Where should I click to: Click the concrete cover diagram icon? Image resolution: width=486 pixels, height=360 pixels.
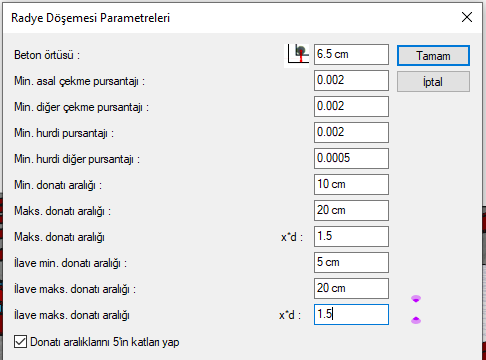click(297, 55)
